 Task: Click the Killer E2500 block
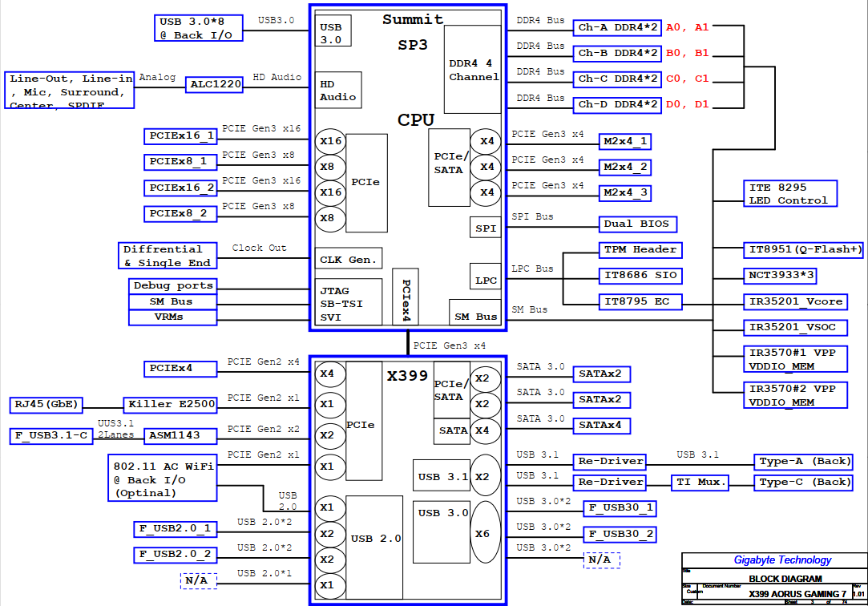tap(171, 405)
